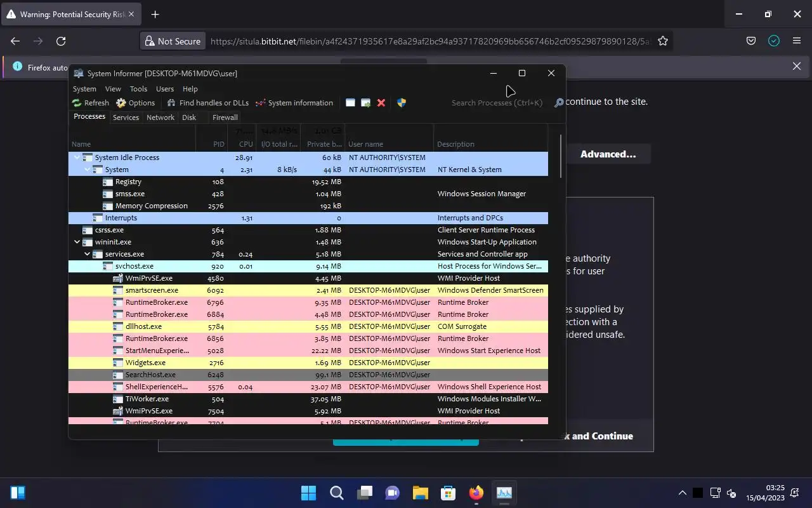
Task: Open File Explorer from taskbar
Action: tap(421, 493)
